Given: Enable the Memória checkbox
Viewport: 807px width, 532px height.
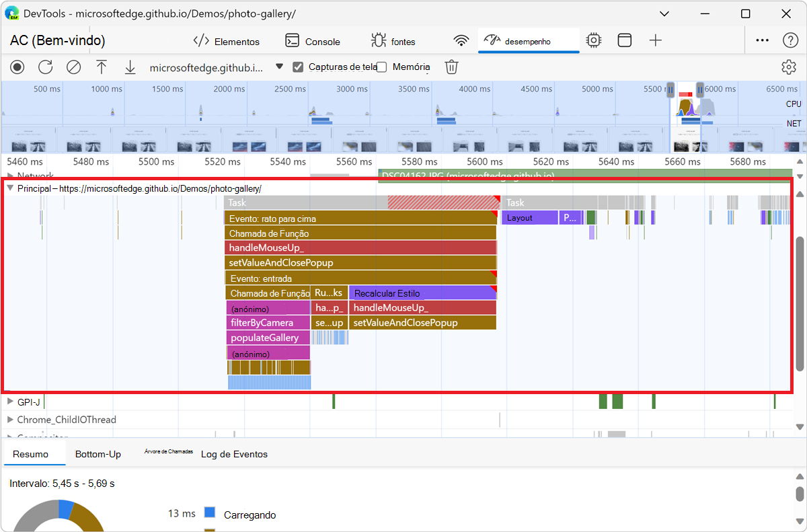Looking at the screenshot, I should (382, 67).
